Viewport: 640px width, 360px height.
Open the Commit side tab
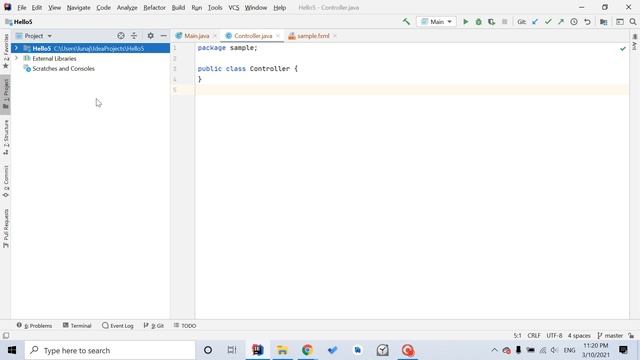coord(6,181)
